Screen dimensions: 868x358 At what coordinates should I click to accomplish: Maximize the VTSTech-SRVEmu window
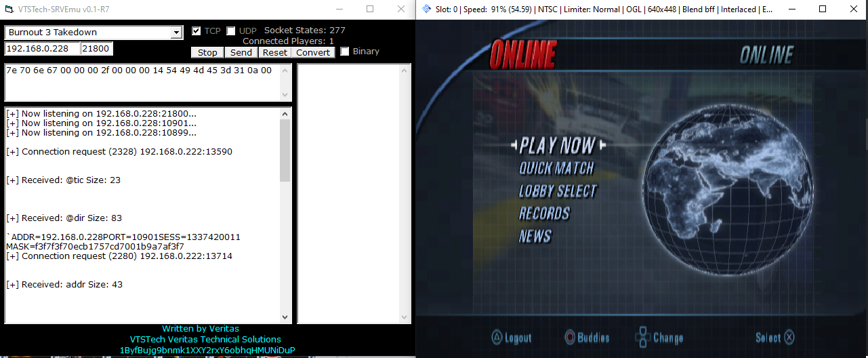point(370,9)
